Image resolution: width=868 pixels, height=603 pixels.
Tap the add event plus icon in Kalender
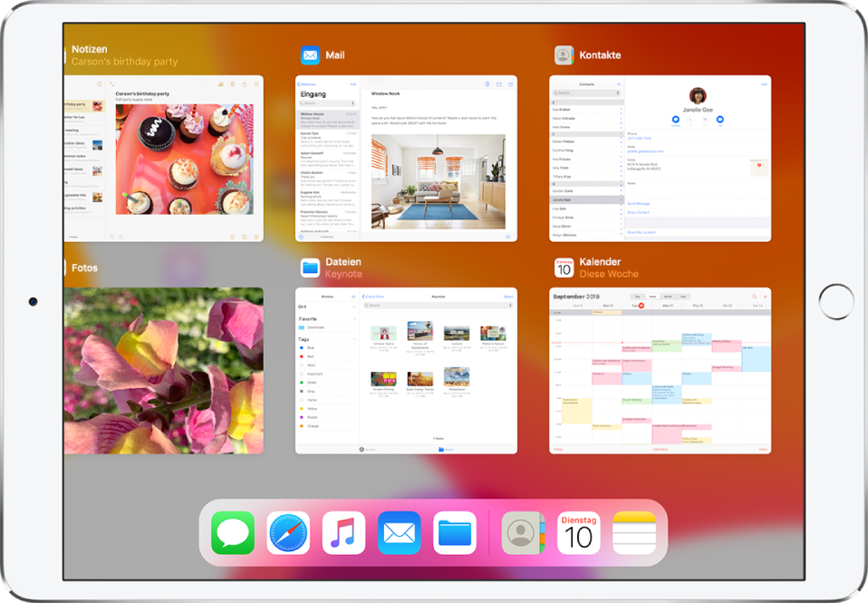click(x=765, y=296)
